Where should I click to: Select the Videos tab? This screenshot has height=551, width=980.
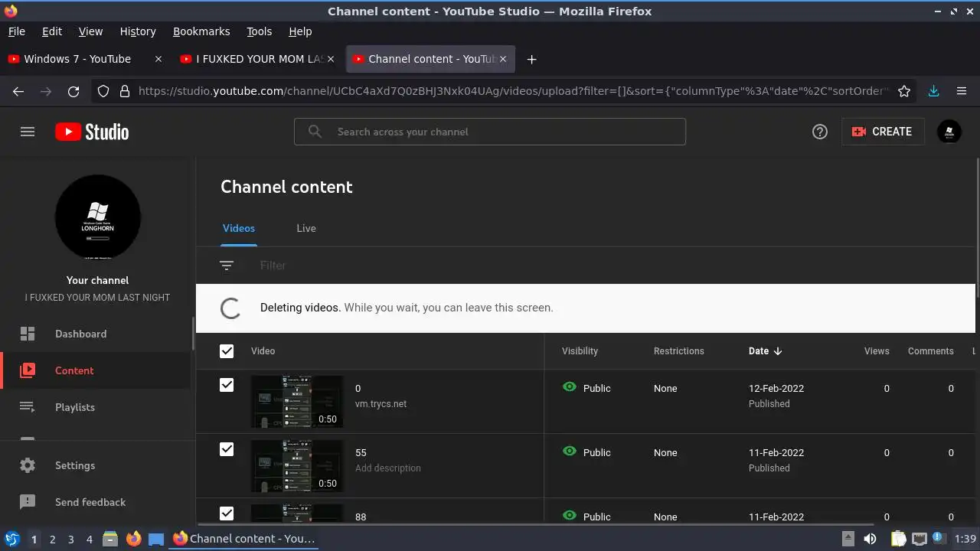point(239,228)
